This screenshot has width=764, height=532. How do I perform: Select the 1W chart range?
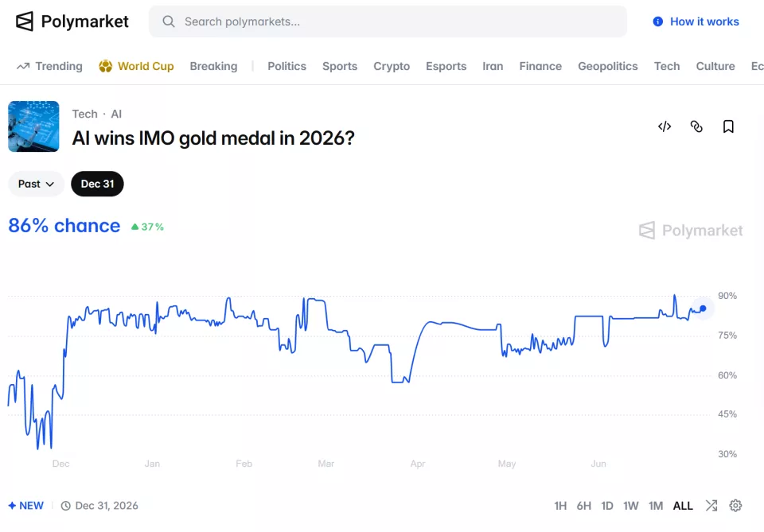[x=630, y=506]
